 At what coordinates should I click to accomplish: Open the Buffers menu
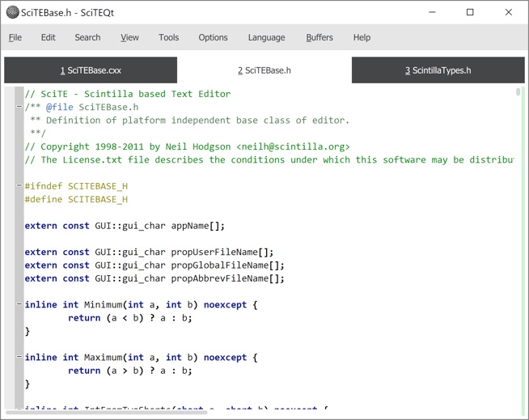click(320, 37)
